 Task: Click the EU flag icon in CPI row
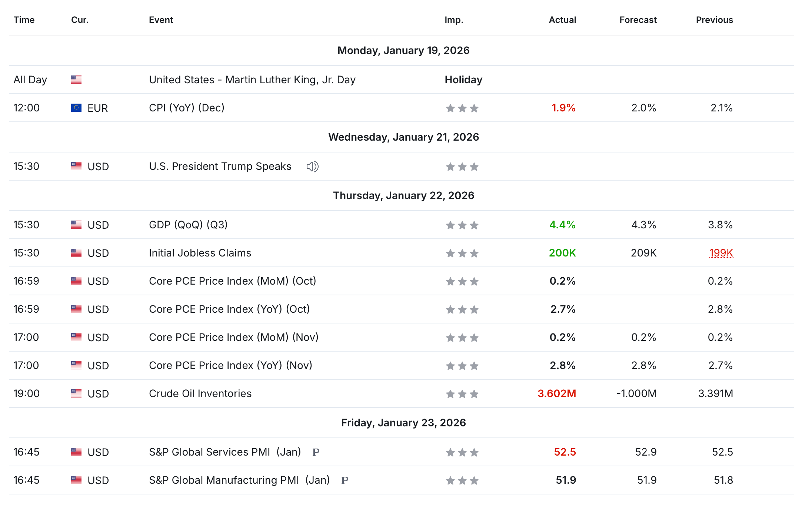[x=76, y=108]
